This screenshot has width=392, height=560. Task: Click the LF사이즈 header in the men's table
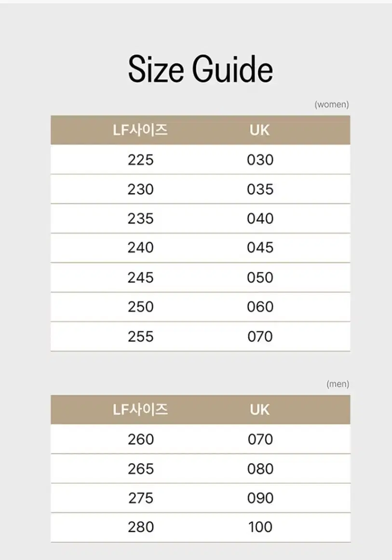click(140, 410)
